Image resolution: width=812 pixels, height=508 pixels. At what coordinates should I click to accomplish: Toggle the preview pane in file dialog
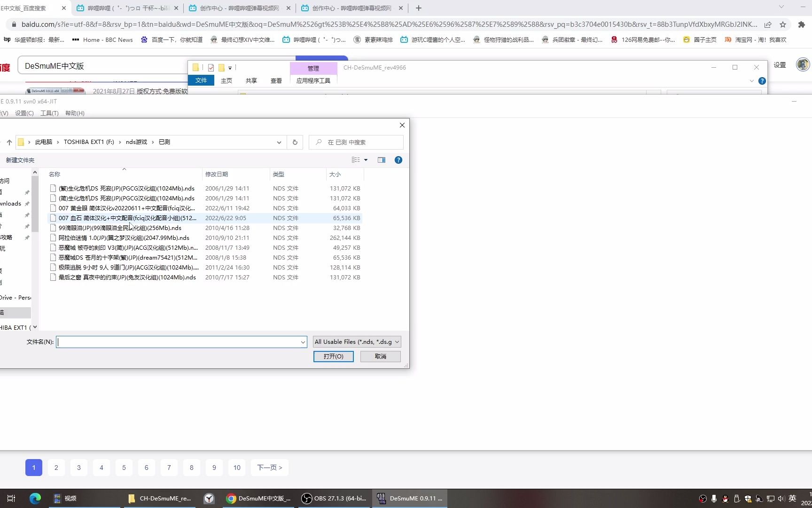[382, 160]
